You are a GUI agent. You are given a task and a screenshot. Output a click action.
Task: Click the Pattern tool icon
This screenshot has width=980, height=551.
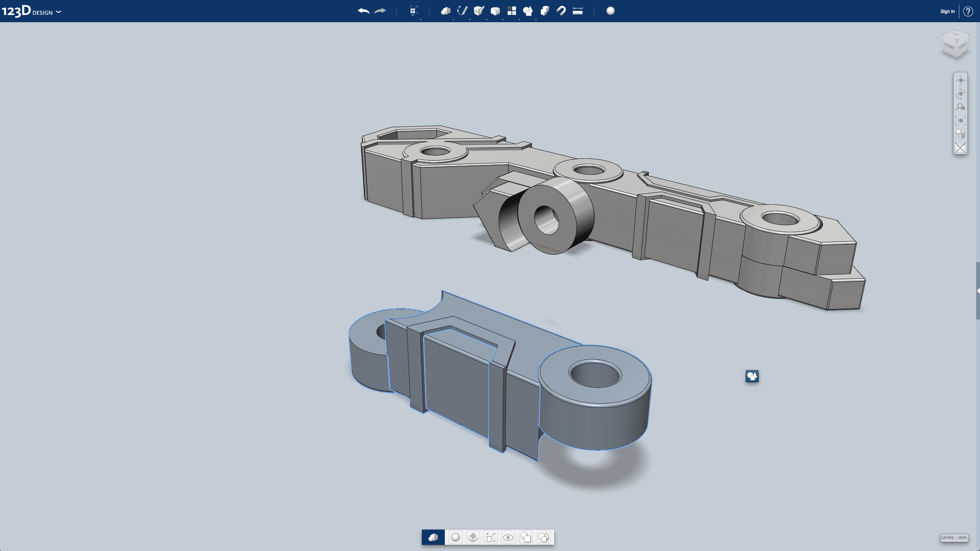point(511,11)
